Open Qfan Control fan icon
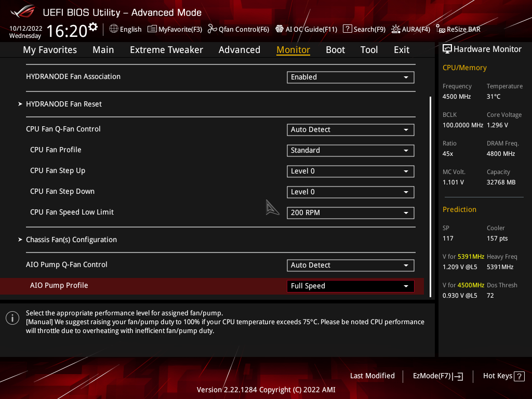 click(212, 29)
